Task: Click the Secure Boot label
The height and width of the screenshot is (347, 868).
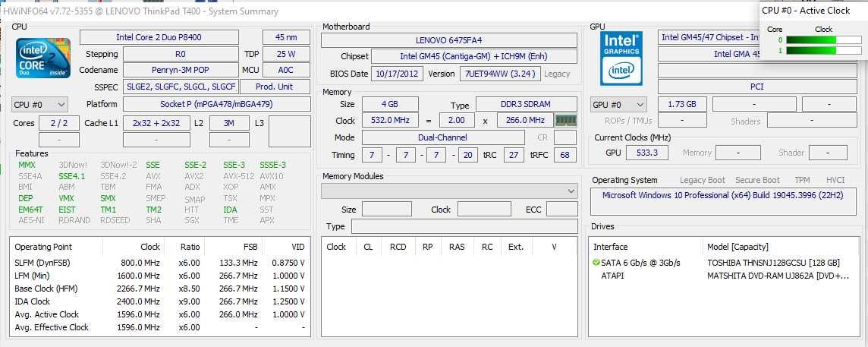Action: pos(757,180)
